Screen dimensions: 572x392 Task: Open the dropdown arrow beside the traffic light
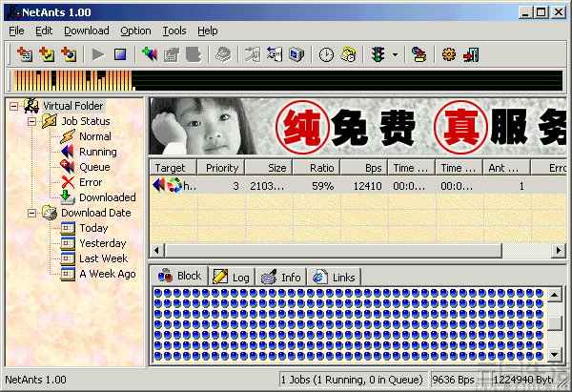395,55
